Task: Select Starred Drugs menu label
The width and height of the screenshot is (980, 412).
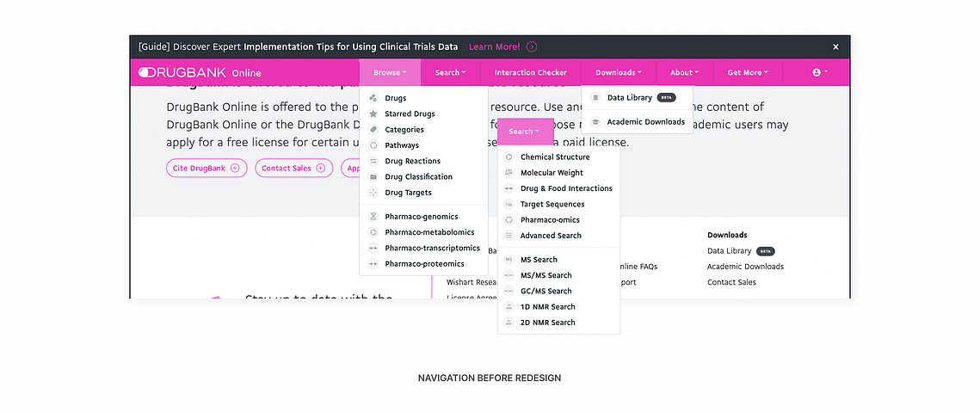Action: [410, 114]
